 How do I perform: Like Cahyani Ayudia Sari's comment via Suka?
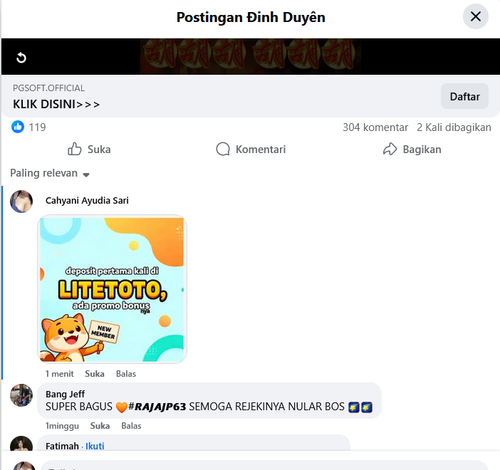[x=95, y=374]
